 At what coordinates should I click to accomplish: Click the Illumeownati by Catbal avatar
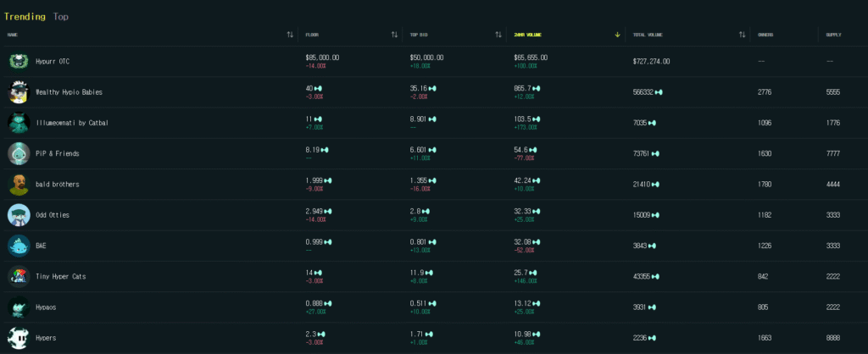click(19, 123)
